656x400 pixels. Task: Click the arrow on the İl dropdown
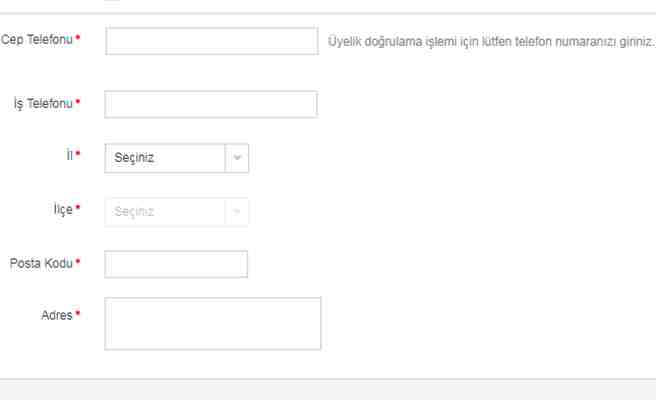tap(237, 158)
